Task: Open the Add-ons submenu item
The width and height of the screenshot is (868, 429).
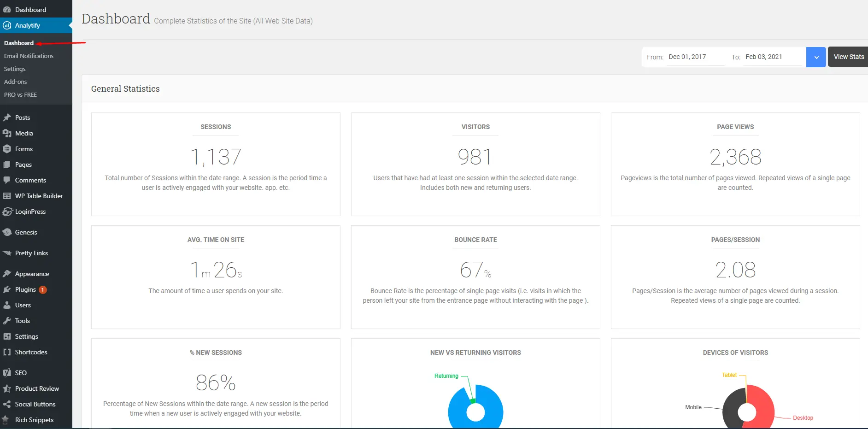Action: coord(16,82)
